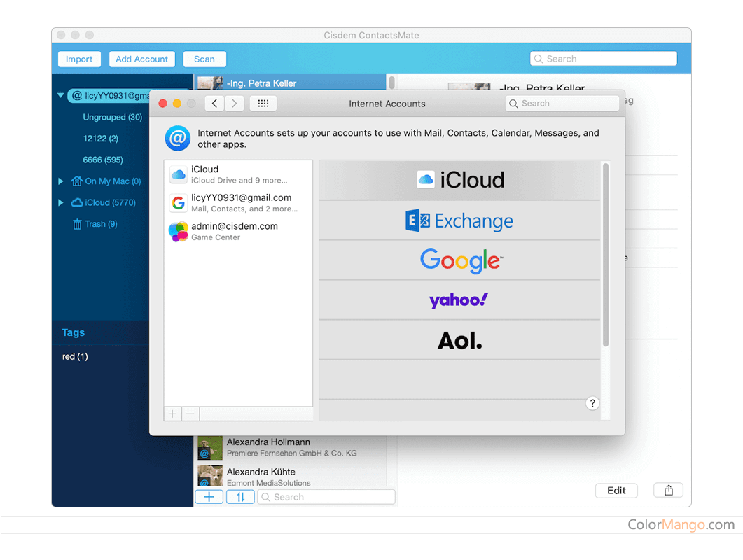The height and width of the screenshot is (560, 743).
Task: Click the Google G icon in accounts list
Action: click(x=178, y=203)
